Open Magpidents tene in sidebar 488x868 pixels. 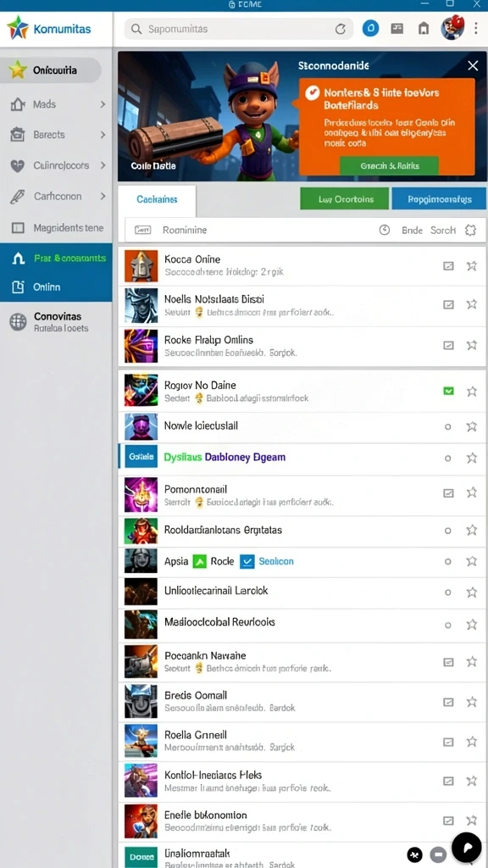56,227
